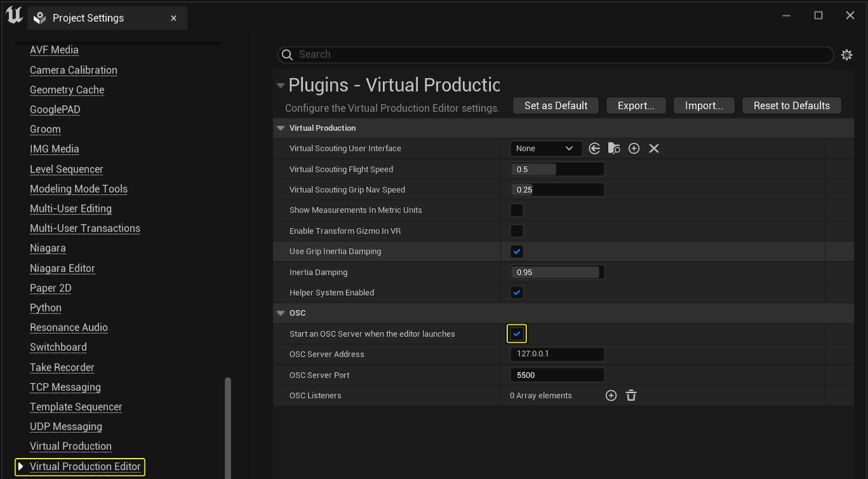Collapse the Plugins - Virtual Production header
The width and height of the screenshot is (868, 479).
(281, 85)
